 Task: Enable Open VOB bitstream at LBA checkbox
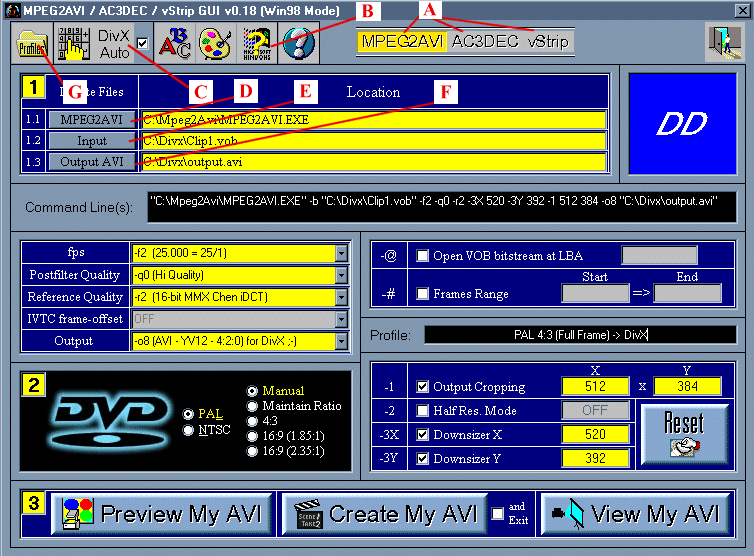(x=422, y=255)
